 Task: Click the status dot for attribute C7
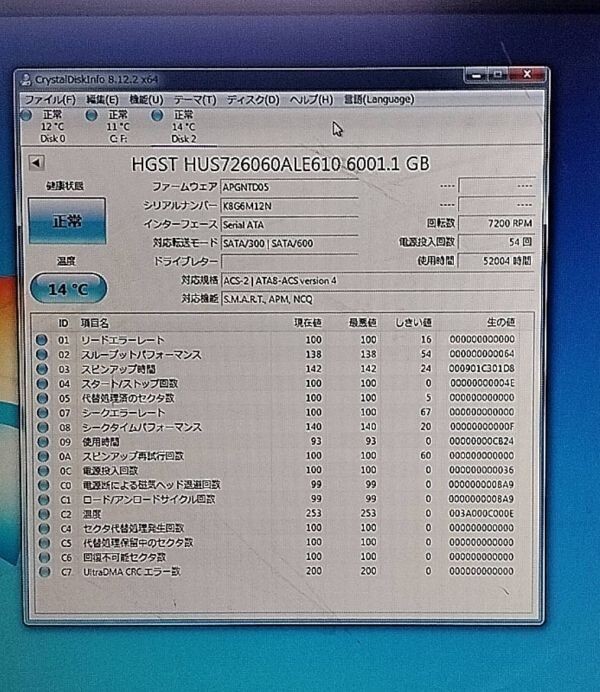[x=45, y=572]
